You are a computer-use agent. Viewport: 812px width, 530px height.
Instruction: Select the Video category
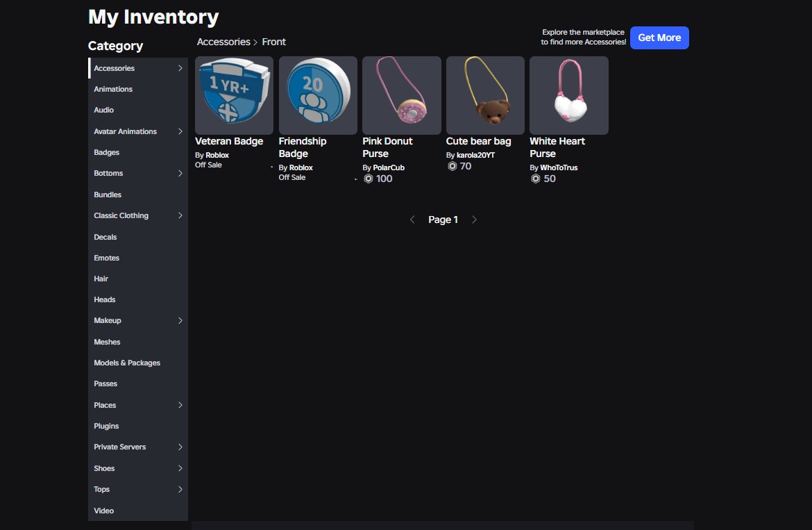[x=137, y=511]
